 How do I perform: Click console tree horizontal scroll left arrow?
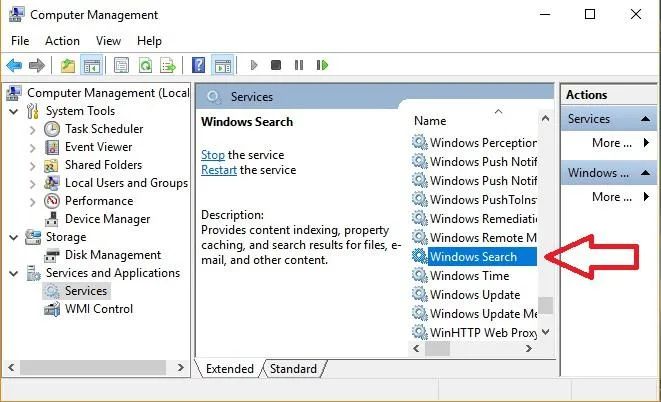pos(11,367)
